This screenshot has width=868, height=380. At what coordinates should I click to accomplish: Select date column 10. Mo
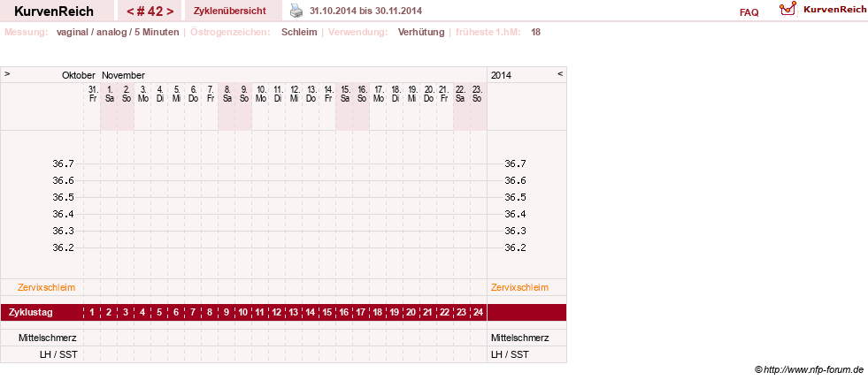261,94
